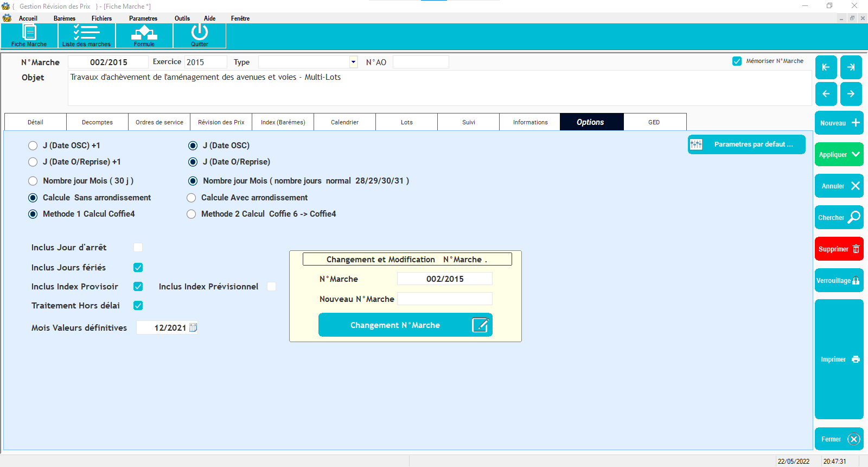Select Calcule Avec arrondissement radio button

pyautogui.click(x=192, y=198)
